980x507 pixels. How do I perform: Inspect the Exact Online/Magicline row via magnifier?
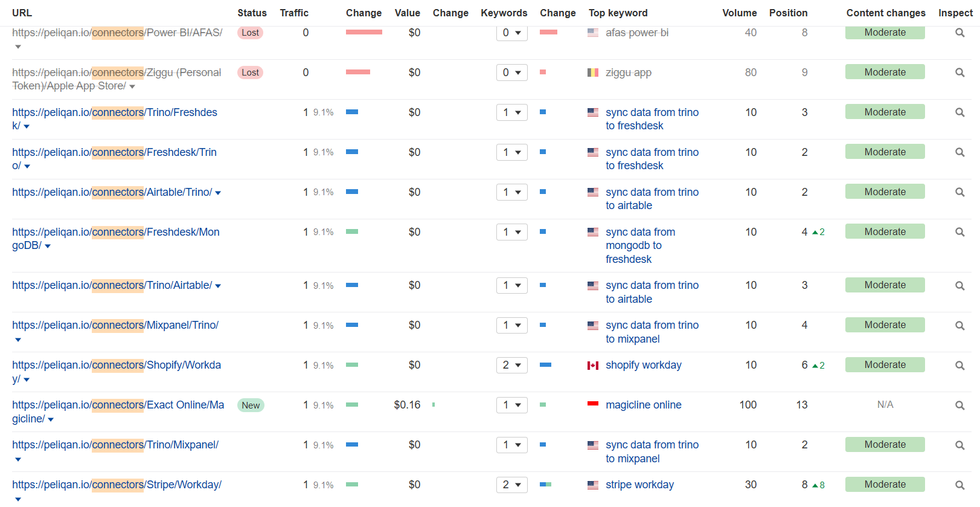click(959, 405)
